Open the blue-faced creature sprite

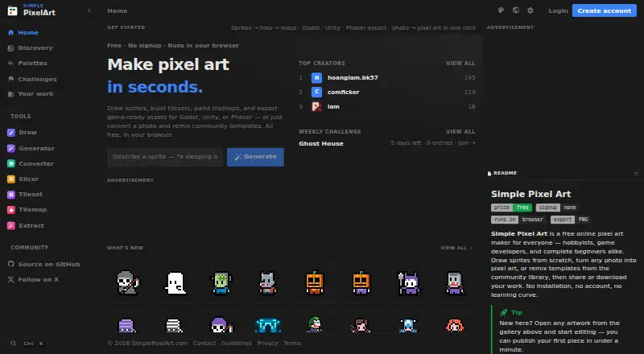pos(408,326)
